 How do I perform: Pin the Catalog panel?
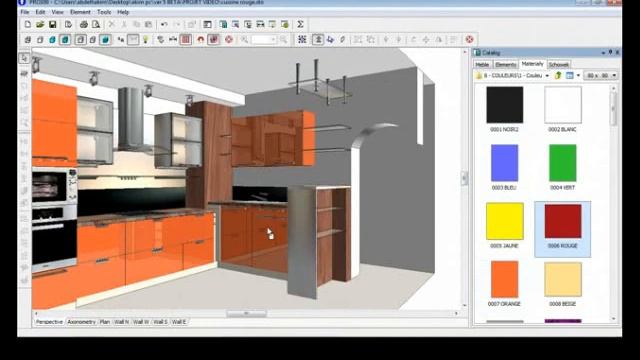pos(611,53)
